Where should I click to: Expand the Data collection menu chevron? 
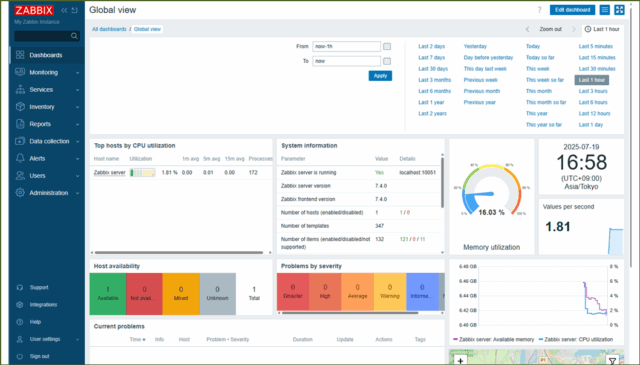coord(77,141)
